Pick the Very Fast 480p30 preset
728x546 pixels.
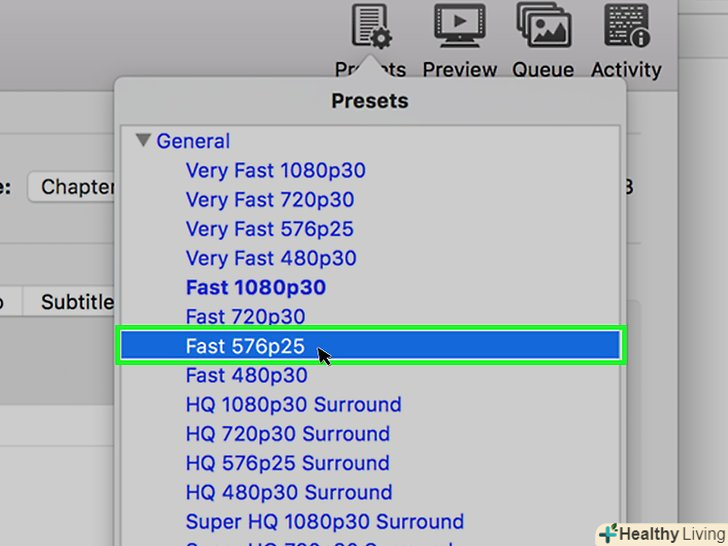(x=271, y=258)
